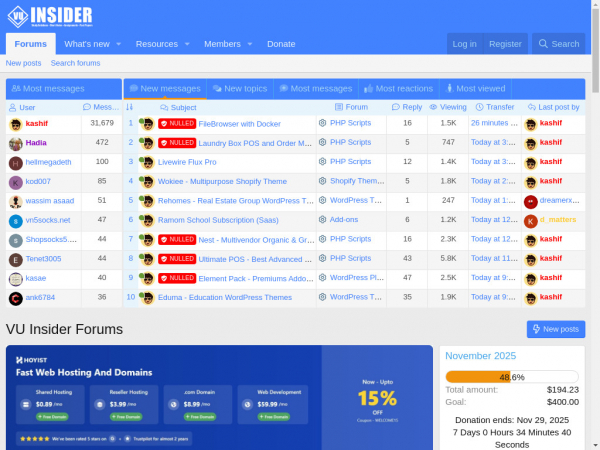Click the NULLED badge on Element Pack thread
The width and height of the screenshot is (600, 450).
click(177, 278)
